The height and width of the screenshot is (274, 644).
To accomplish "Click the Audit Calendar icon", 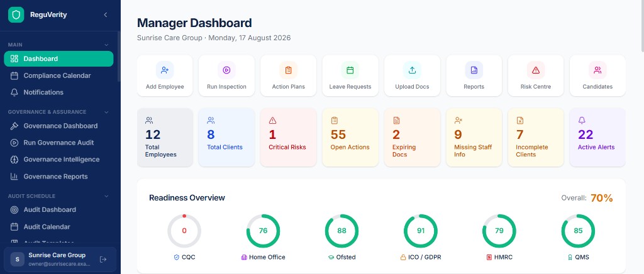I will [x=14, y=227].
